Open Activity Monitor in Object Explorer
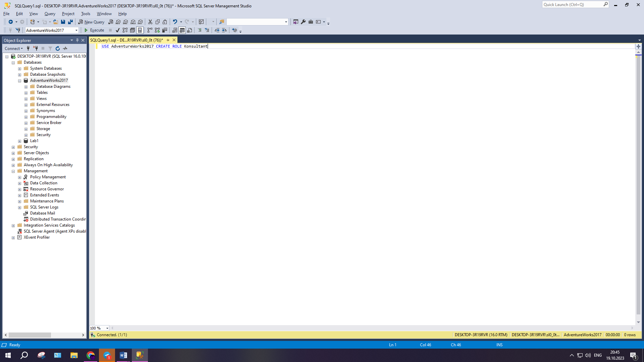 point(65,49)
